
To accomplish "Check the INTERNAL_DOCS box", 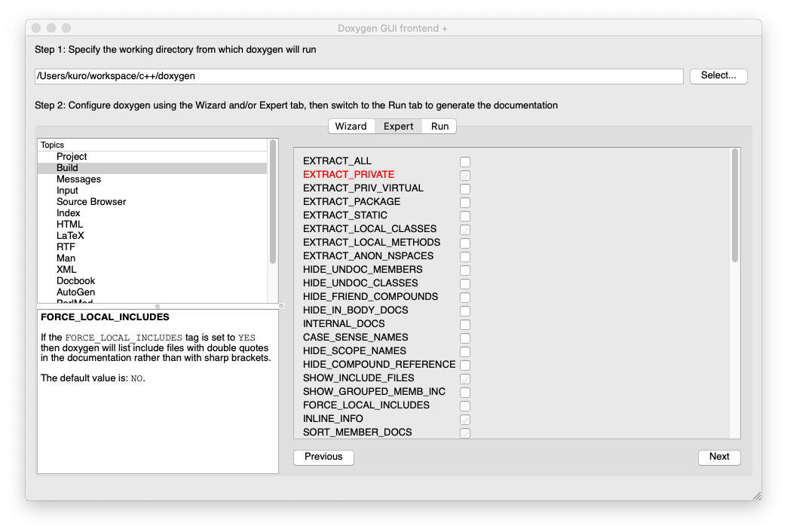I will pos(465,324).
